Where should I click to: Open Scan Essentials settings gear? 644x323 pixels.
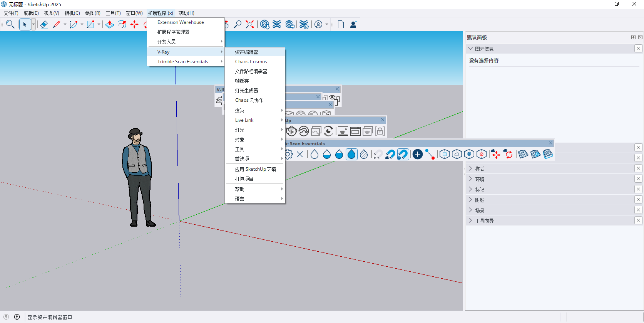click(289, 154)
